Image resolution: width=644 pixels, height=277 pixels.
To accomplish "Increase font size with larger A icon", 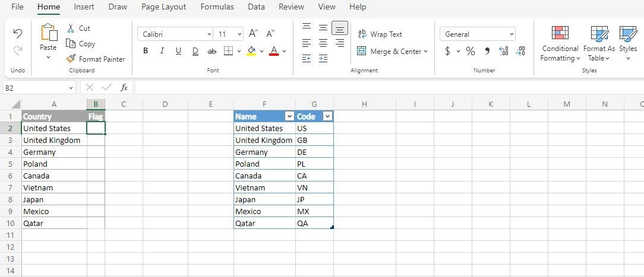I will click(x=254, y=34).
